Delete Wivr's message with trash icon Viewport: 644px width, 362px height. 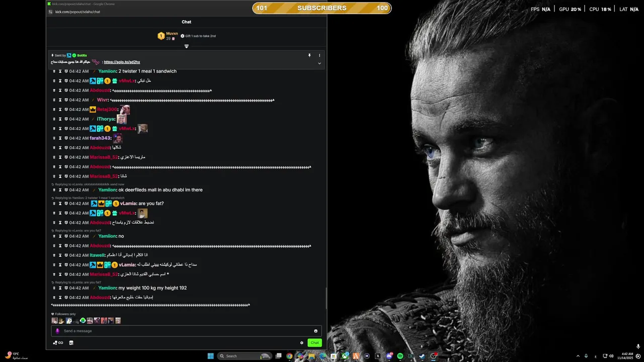(54, 100)
